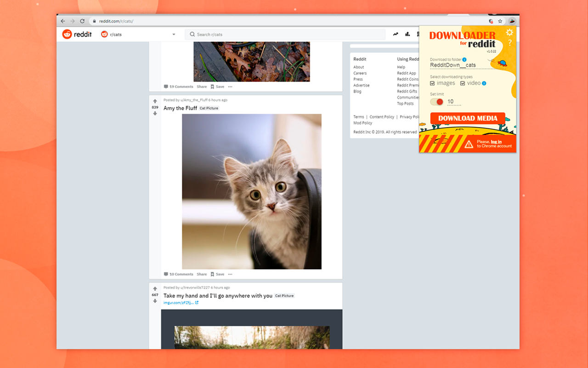Share the Amy the Fluff post
Viewport: 588px width, 368px height.
click(x=202, y=274)
